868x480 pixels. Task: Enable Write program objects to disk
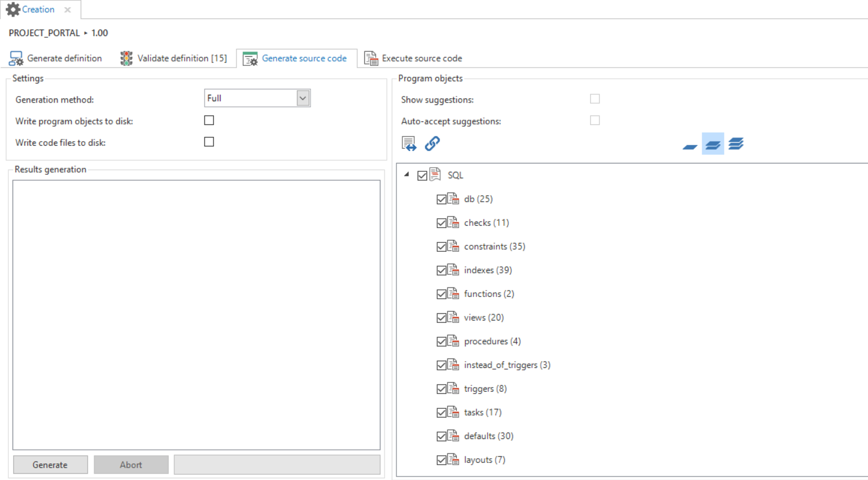(x=209, y=120)
